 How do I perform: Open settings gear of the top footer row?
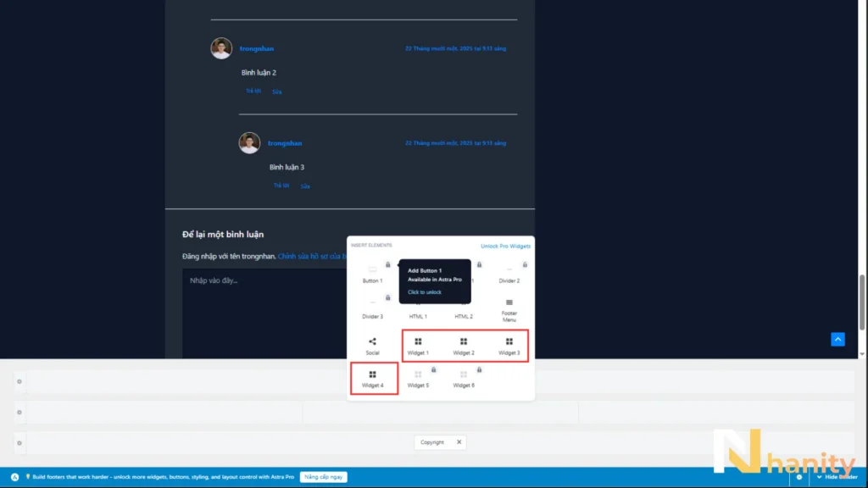coord(19,381)
